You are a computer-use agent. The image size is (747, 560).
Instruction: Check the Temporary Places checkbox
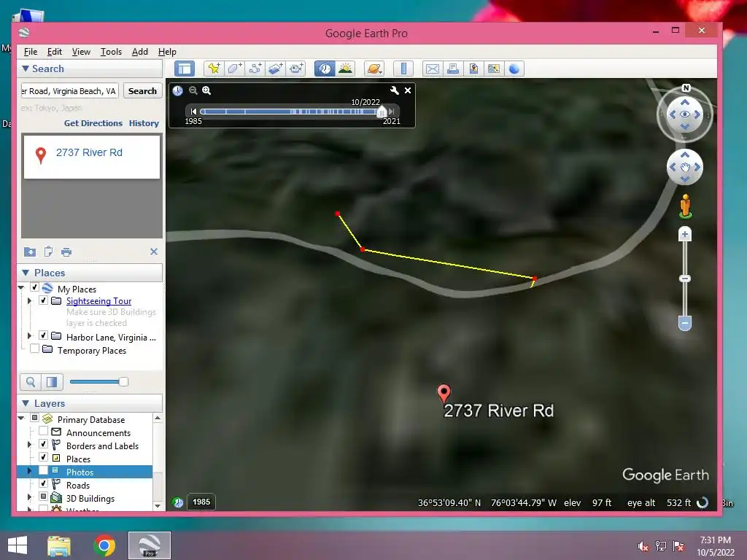(x=34, y=349)
